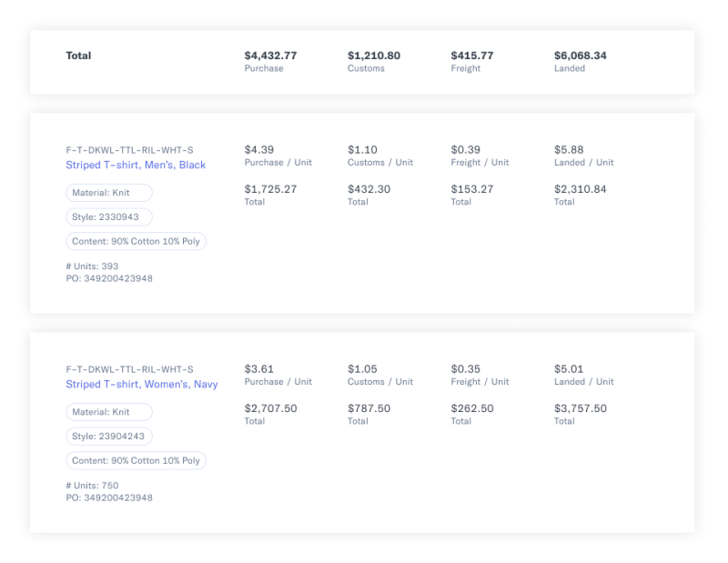
Task: Select the $5.01 landed per unit price
Action: [x=569, y=369]
